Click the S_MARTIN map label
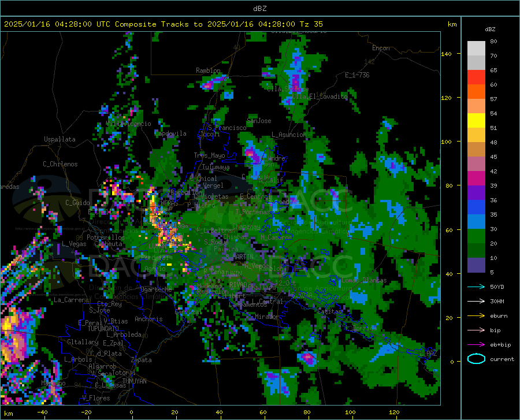Screen dimensions: 520x420 pos(239,257)
